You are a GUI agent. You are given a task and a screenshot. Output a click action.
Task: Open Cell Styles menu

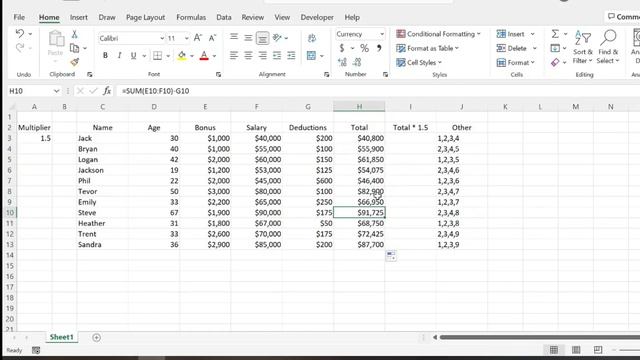coord(419,62)
